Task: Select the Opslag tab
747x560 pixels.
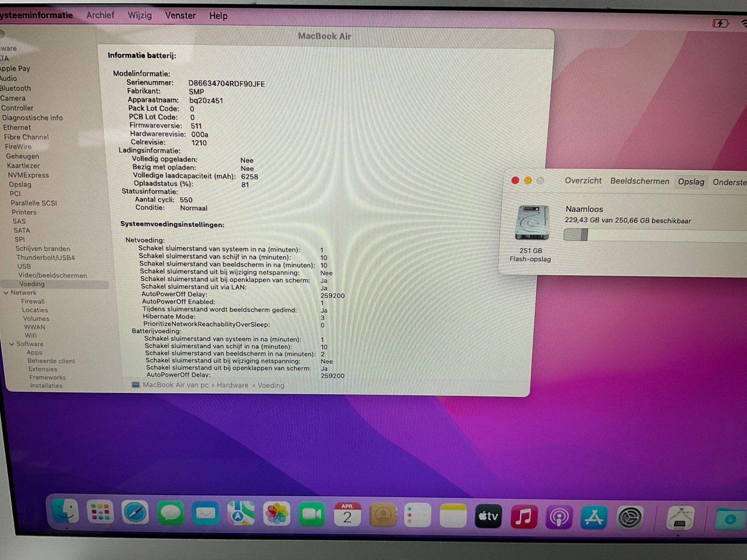Action: point(691,182)
